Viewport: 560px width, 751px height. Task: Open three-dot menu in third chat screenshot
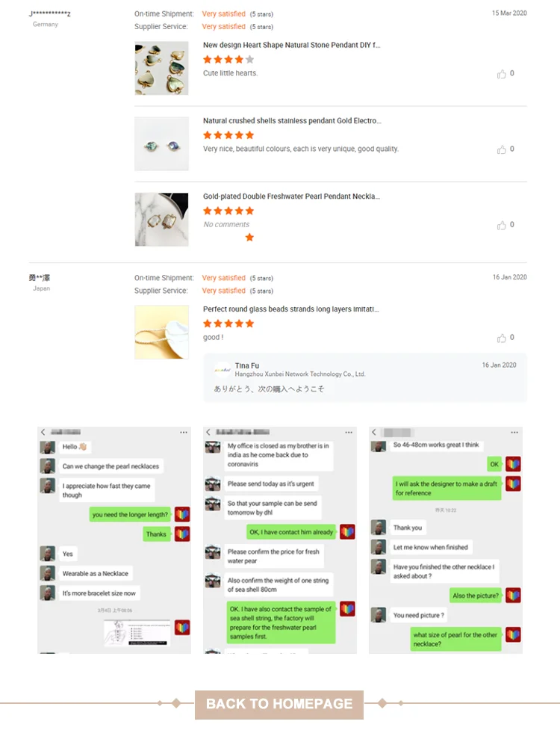click(x=514, y=432)
